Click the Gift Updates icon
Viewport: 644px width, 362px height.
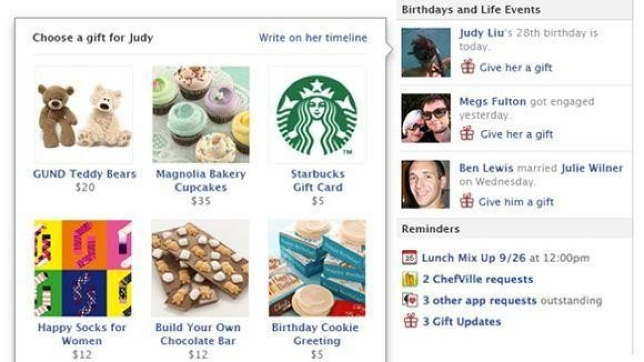point(411,321)
